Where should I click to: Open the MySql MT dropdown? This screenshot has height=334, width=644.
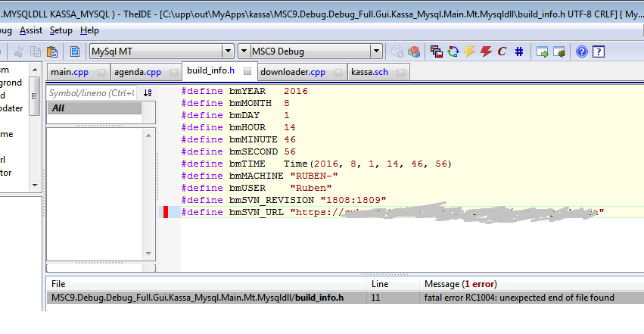228,52
